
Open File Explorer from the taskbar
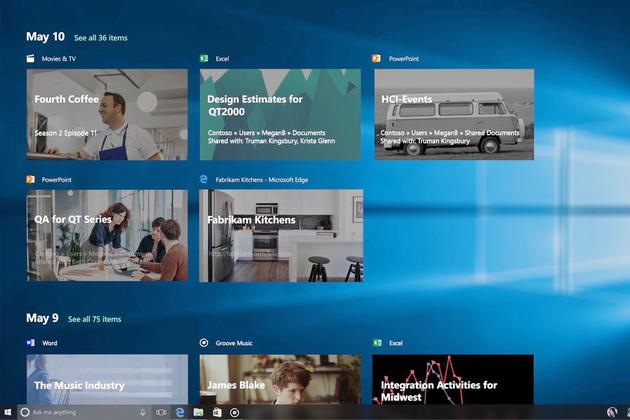[199, 412]
